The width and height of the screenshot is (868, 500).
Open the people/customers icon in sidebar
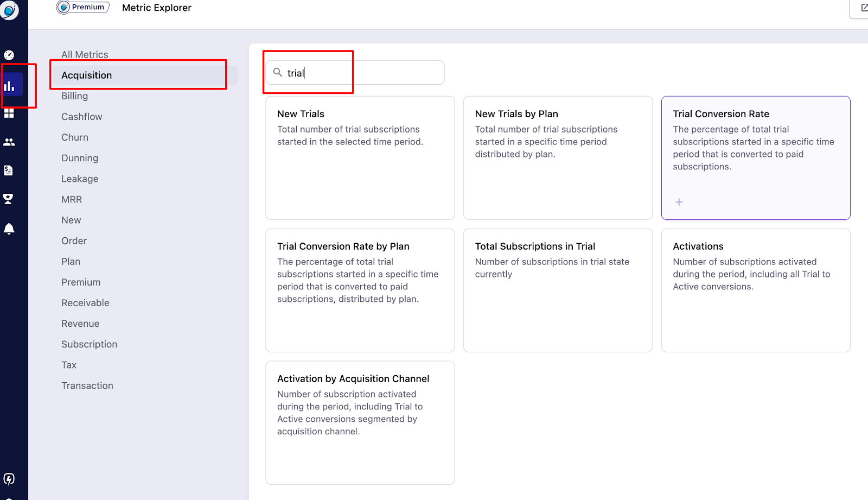coord(9,142)
